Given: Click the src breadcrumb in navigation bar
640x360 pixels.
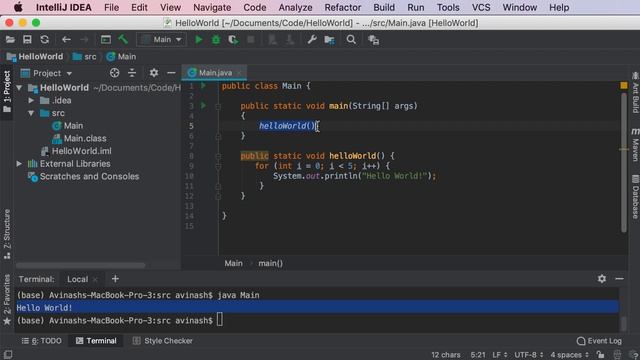Looking at the screenshot, I should click(x=84, y=57).
